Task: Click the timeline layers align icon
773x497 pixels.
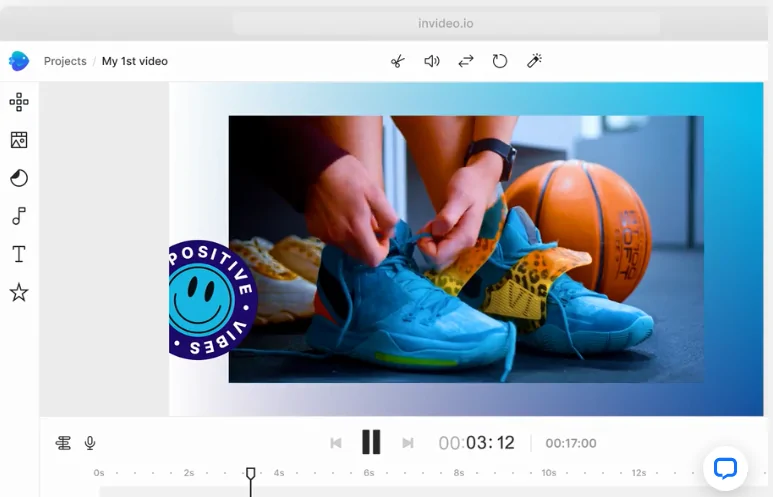Action: click(63, 443)
